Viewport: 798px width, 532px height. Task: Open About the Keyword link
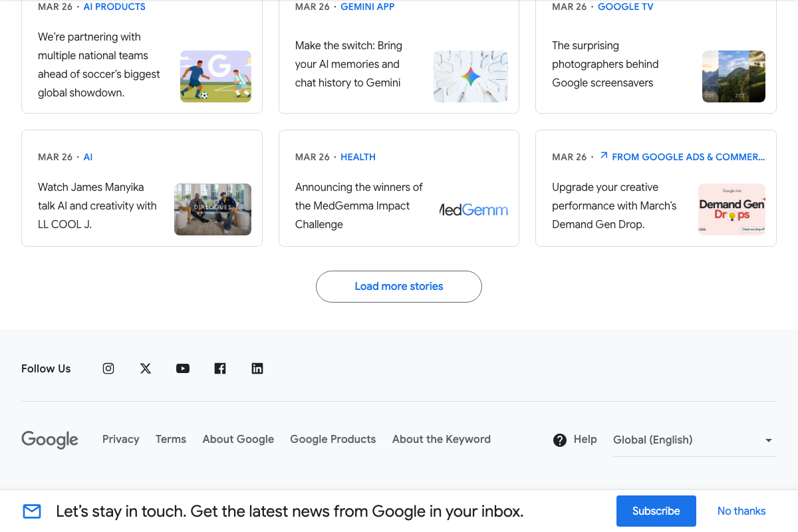(442, 440)
